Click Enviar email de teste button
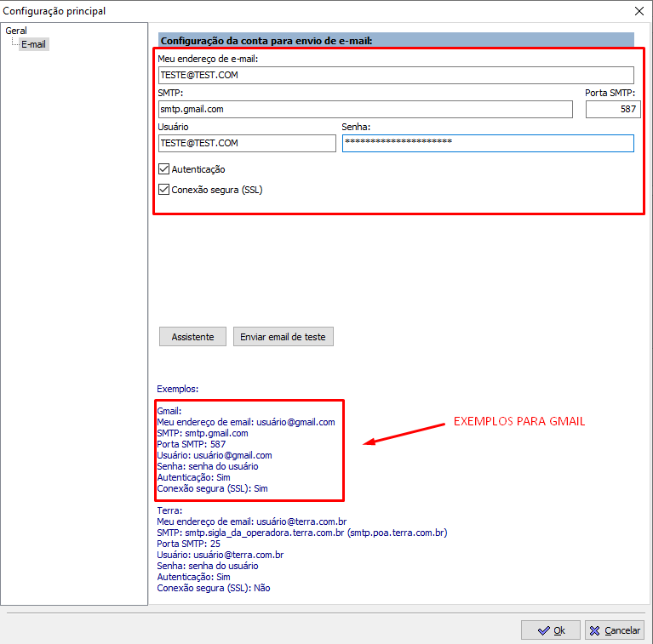Viewport: 653px width, 644px height. tap(284, 337)
